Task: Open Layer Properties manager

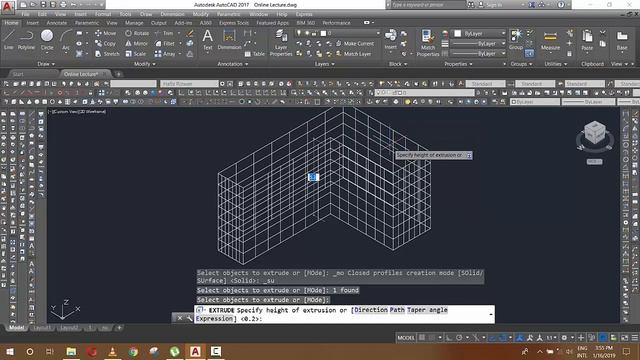Action: coord(281,43)
